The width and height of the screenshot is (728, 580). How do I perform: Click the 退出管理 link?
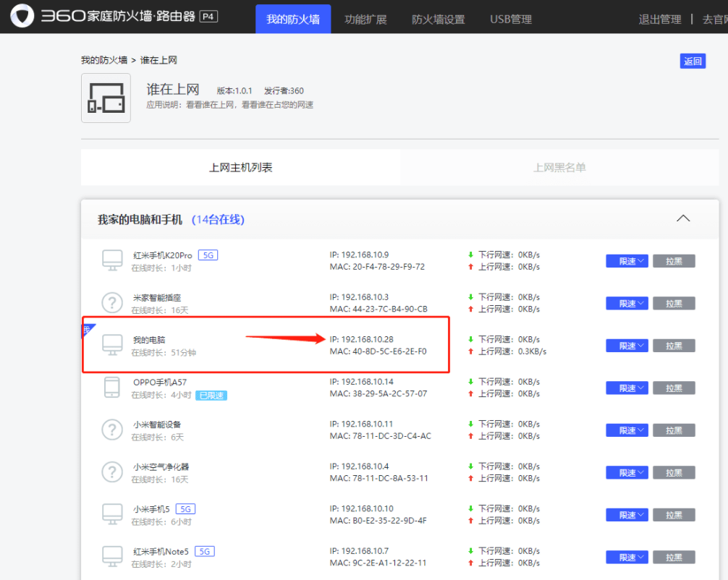(x=659, y=19)
